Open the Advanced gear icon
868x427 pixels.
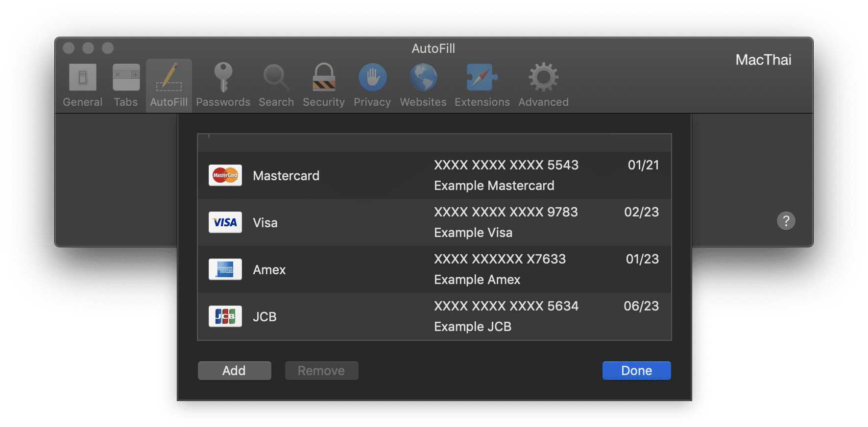(x=544, y=77)
